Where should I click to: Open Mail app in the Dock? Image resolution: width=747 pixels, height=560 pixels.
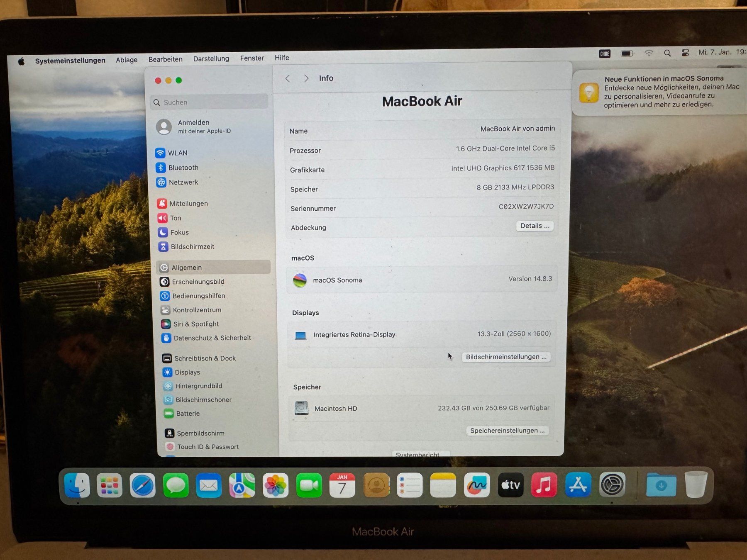click(x=209, y=485)
